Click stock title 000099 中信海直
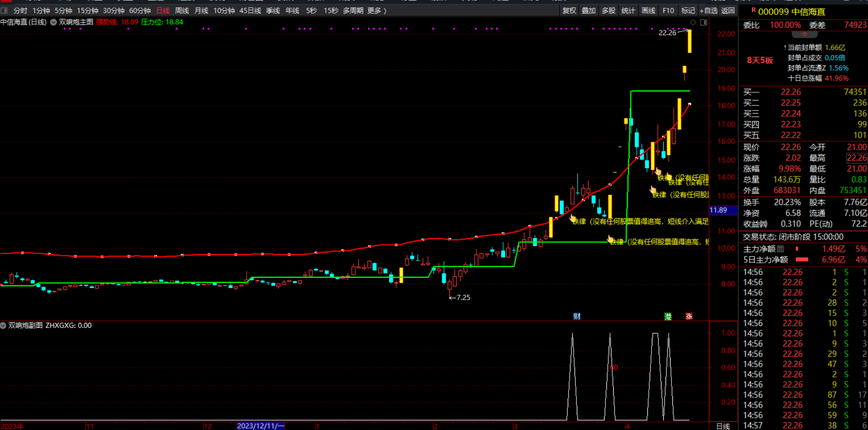The image size is (868, 430). coord(792,12)
